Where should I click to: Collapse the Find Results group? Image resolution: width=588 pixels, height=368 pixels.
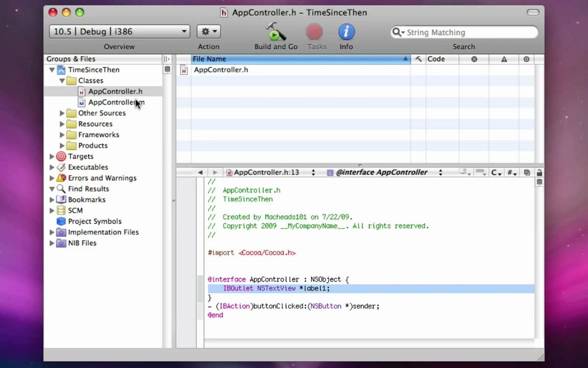coord(52,189)
